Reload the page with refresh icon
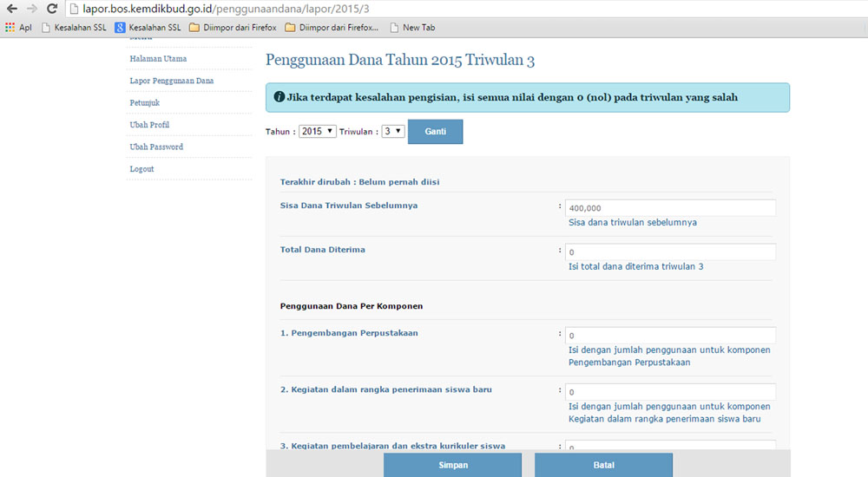Screen dimensions: 868x477 [52, 9]
